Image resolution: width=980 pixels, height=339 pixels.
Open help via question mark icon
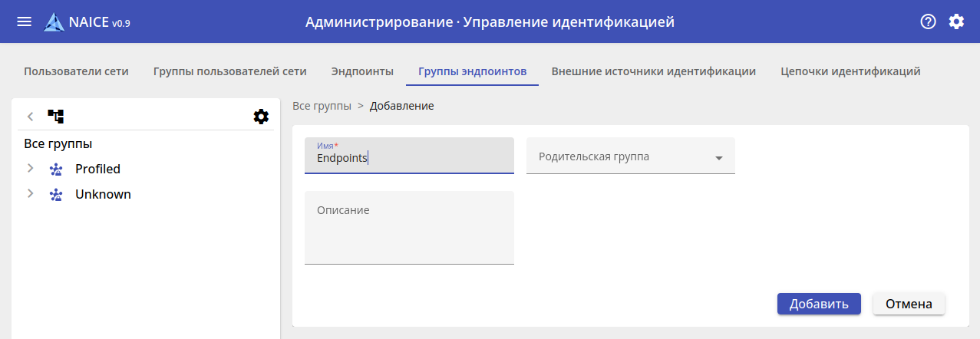pyautogui.click(x=929, y=21)
